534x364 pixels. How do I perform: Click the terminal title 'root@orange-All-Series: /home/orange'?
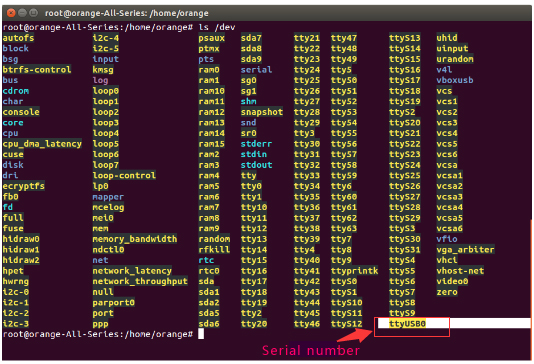[126, 13]
